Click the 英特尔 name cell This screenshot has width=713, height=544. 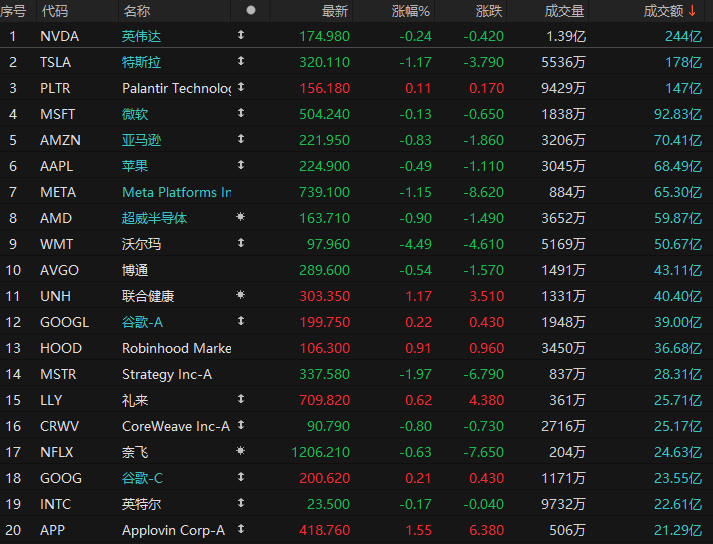coord(141,504)
